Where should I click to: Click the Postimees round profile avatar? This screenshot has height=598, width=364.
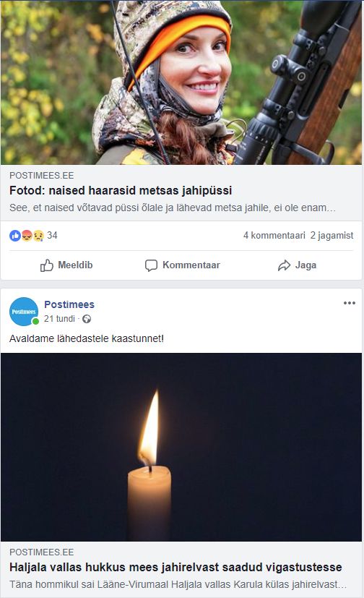[x=24, y=312]
